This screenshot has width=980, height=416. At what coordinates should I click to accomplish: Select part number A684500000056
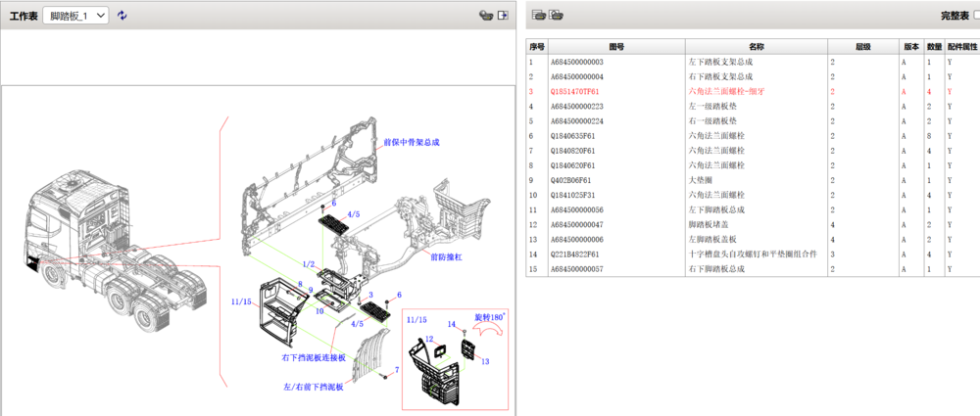[x=577, y=209]
